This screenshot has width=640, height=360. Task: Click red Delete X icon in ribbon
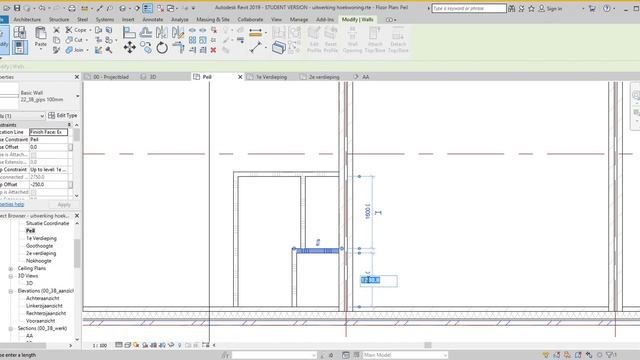click(213, 50)
